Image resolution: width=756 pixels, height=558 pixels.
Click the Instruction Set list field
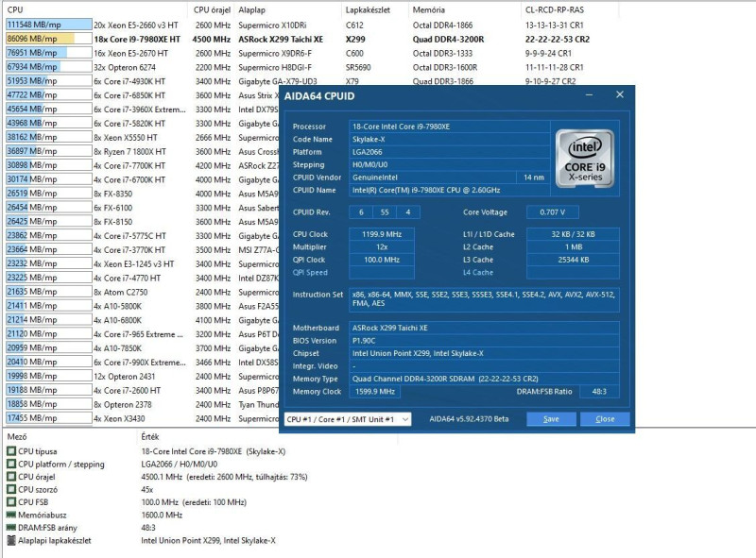pos(484,298)
